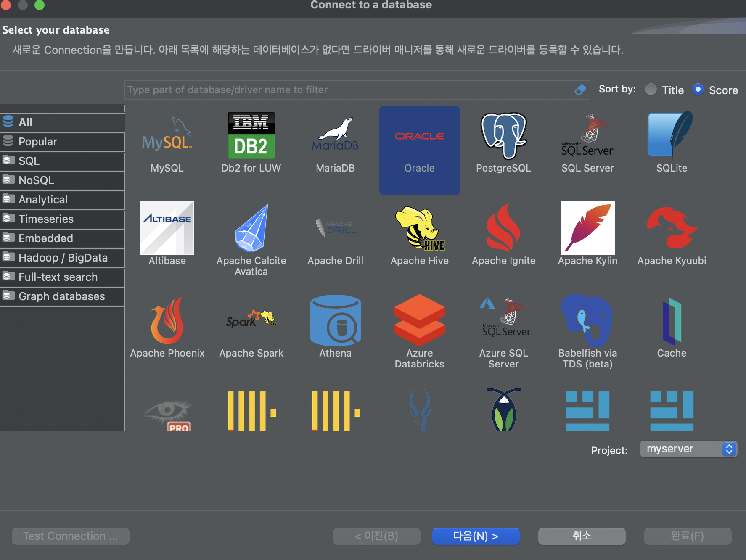This screenshot has height=560, width=746.
Task: Select the Apache Drill icon
Action: [335, 227]
